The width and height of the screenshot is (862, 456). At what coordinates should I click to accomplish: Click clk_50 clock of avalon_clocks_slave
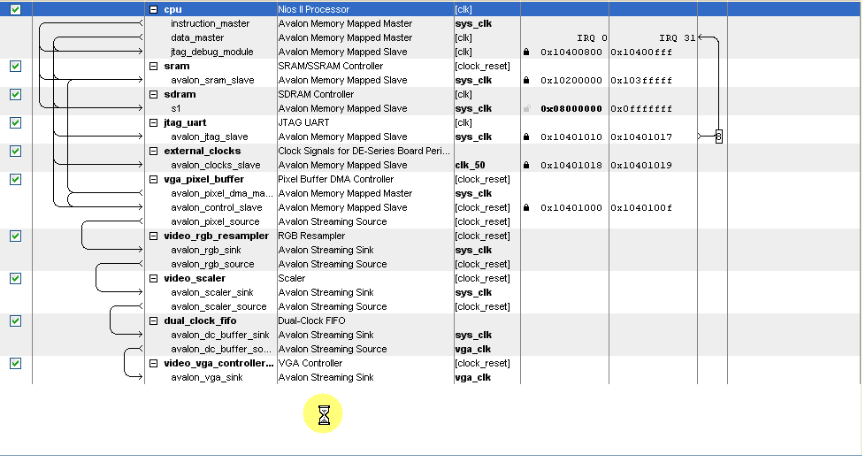click(470, 165)
